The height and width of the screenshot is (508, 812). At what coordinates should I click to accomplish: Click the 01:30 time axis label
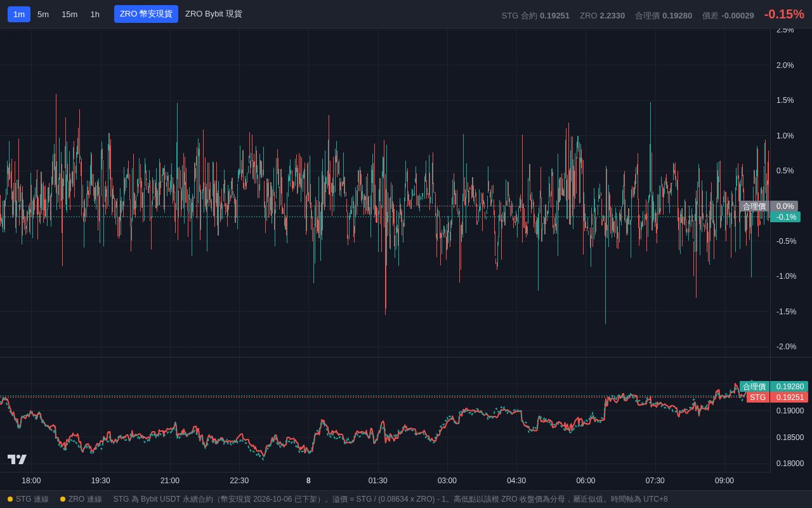[377, 481]
